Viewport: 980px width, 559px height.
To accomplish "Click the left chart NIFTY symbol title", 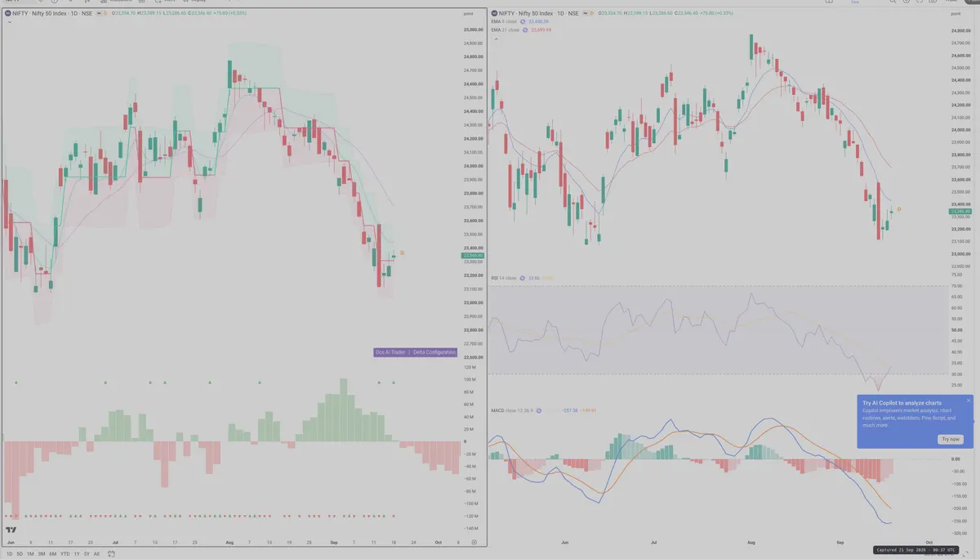I will point(52,13).
